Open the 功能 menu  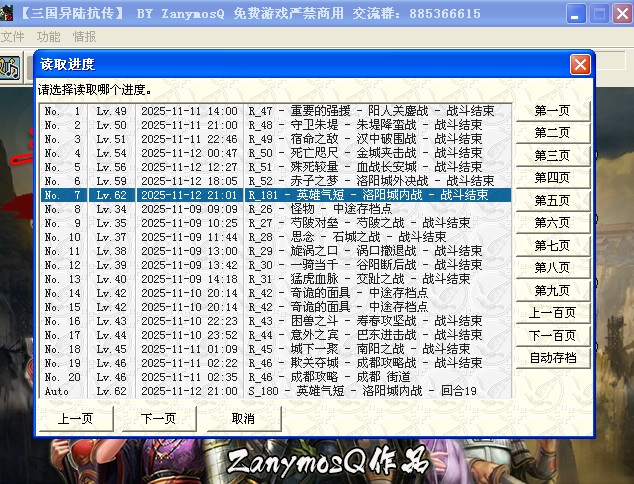pos(48,36)
